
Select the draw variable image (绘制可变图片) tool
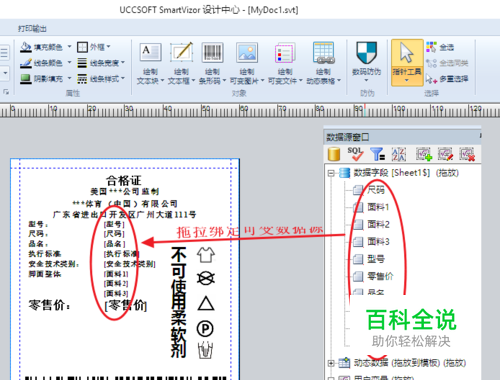click(247, 63)
